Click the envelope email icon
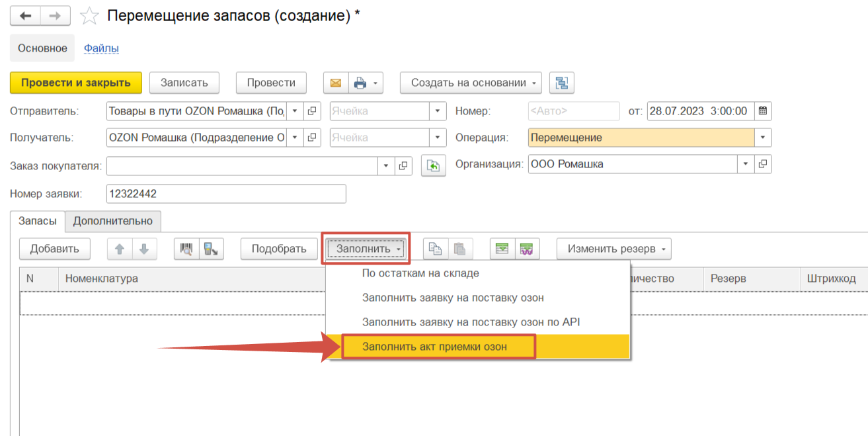 pyautogui.click(x=336, y=83)
